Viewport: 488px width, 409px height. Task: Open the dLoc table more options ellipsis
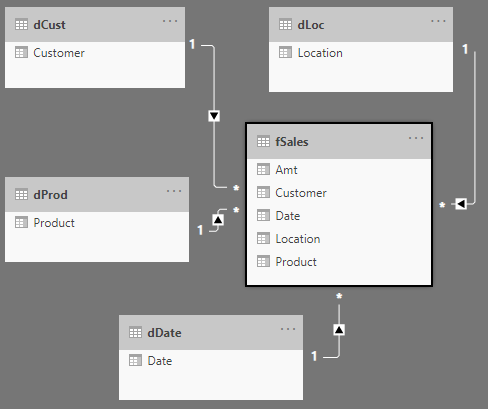[x=438, y=21]
